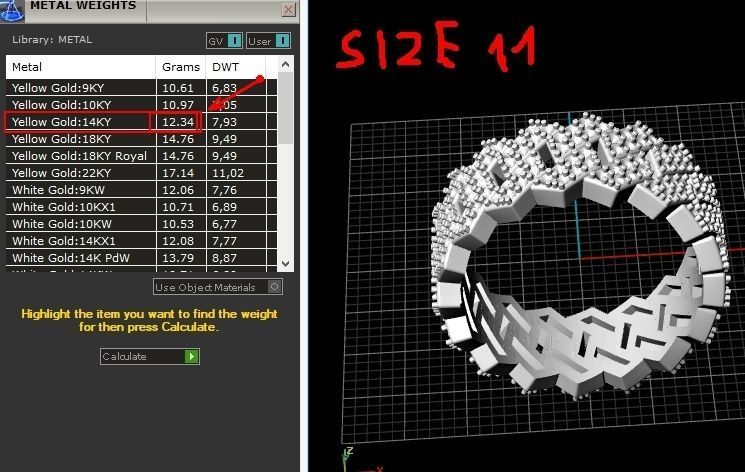Click the 13.79 grams value

tap(178, 258)
